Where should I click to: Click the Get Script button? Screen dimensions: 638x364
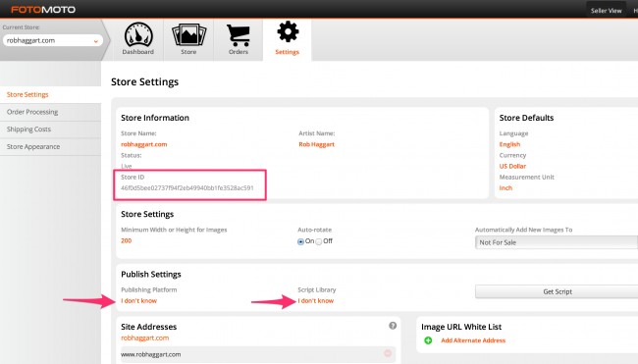pos(557,291)
